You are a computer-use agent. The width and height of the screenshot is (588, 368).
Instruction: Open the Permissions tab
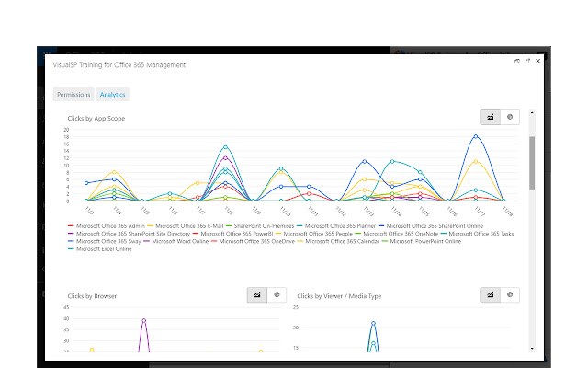click(73, 95)
